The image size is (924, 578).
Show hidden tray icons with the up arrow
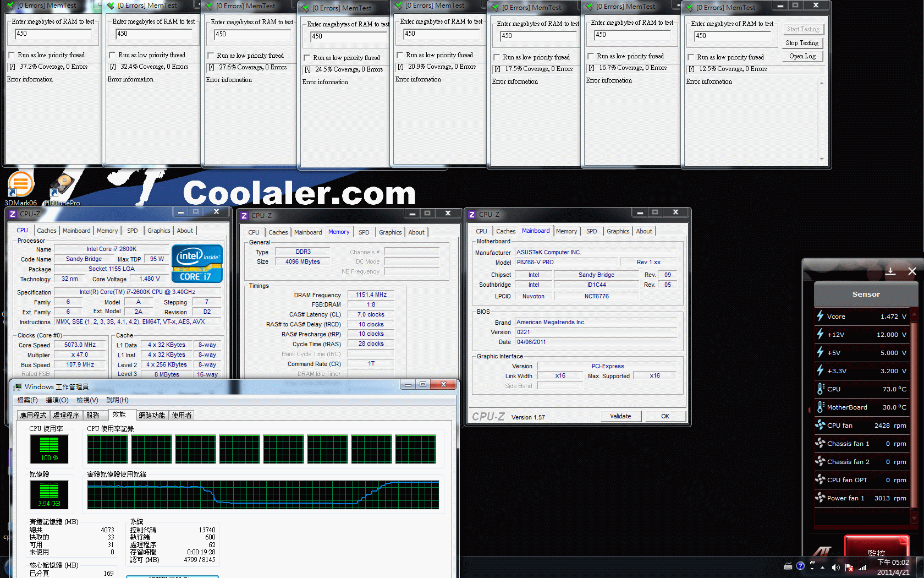point(823,568)
